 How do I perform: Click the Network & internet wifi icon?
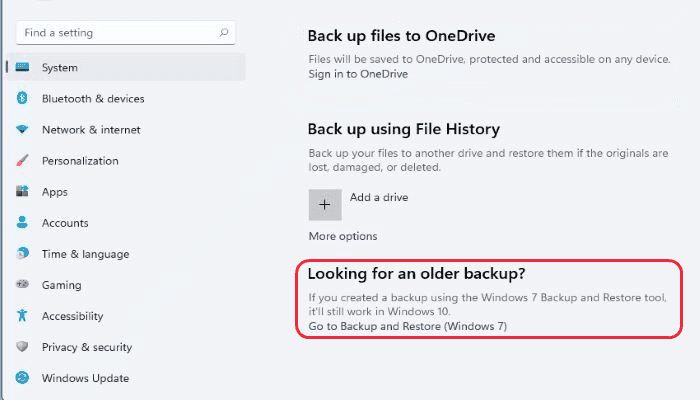pyautogui.click(x=22, y=130)
